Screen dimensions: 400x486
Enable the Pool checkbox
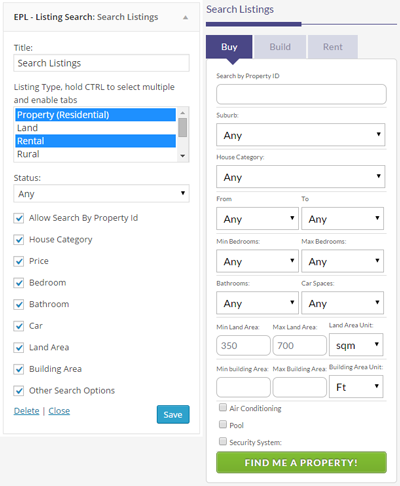click(x=223, y=424)
